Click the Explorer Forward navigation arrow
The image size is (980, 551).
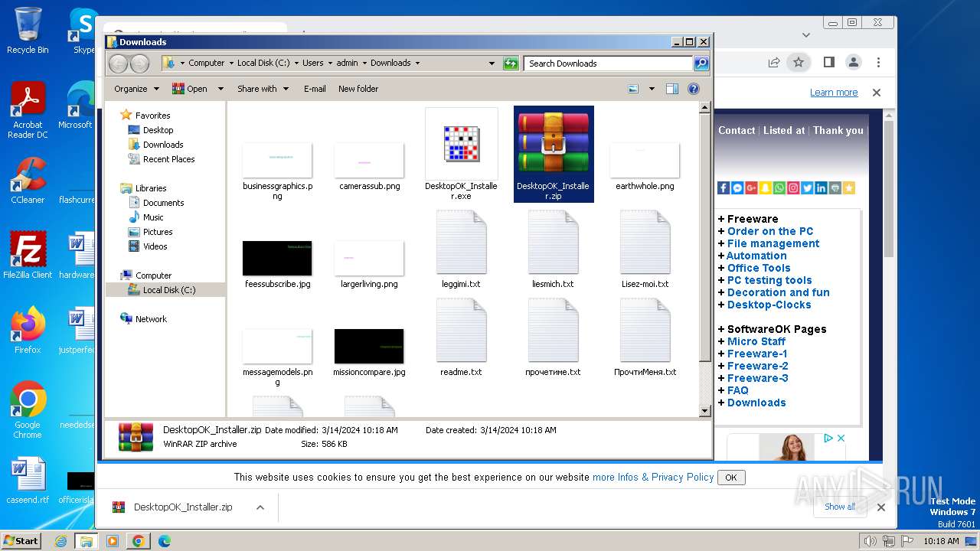(139, 64)
